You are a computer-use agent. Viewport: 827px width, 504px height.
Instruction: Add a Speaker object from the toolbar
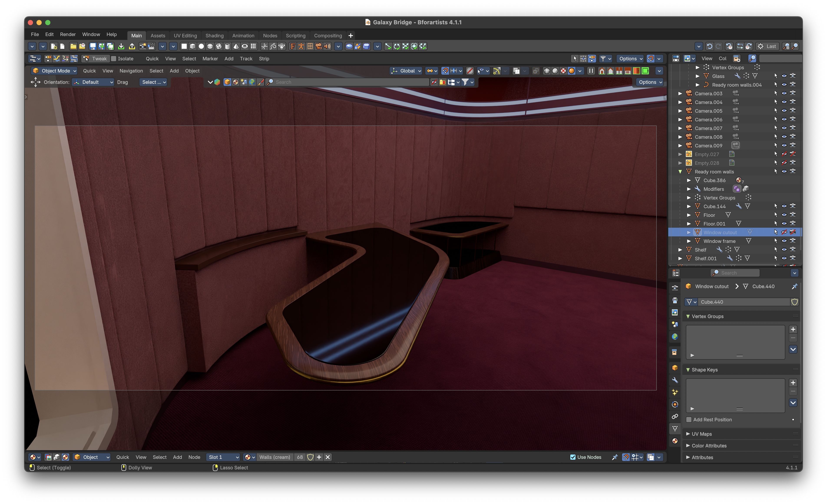[x=327, y=46]
